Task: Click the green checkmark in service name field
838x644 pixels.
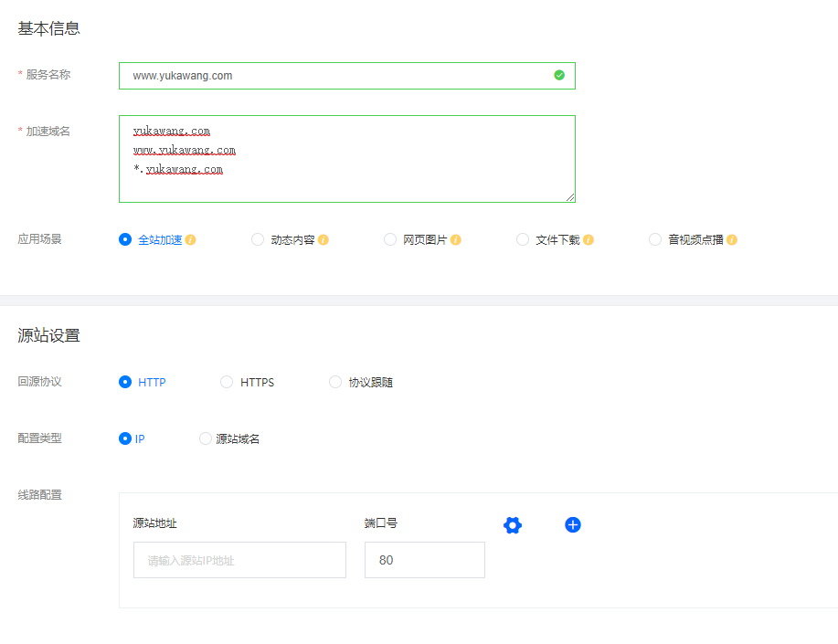Action: [x=559, y=76]
